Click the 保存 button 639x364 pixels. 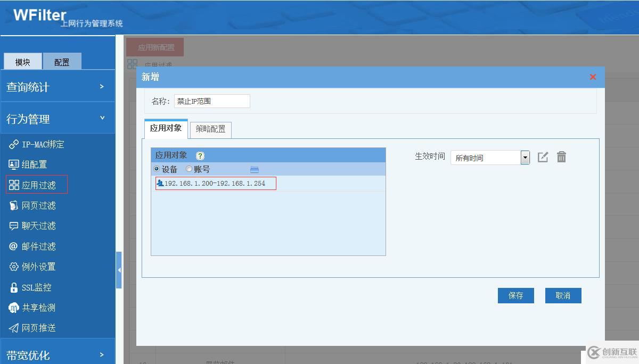click(516, 295)
